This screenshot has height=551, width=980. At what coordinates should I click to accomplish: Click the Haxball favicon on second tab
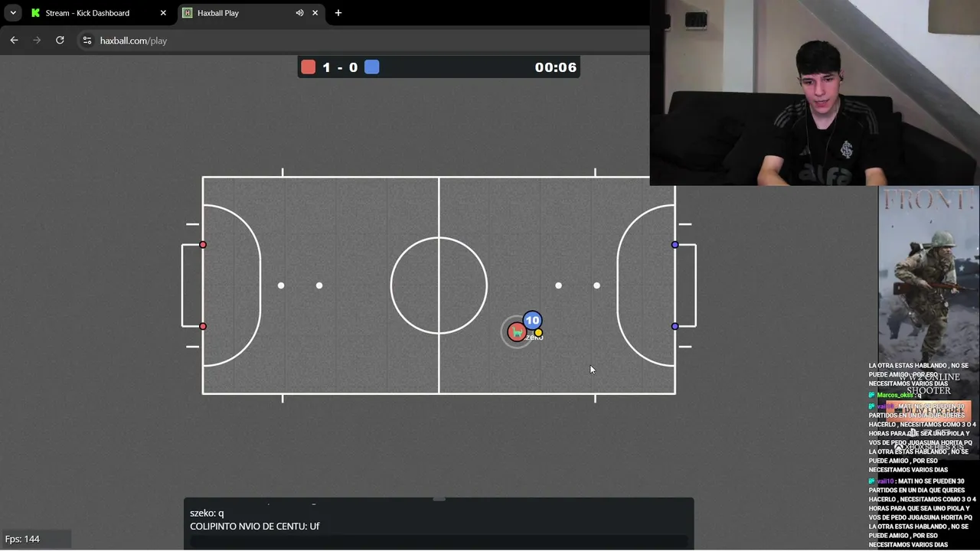click(187, 13)
